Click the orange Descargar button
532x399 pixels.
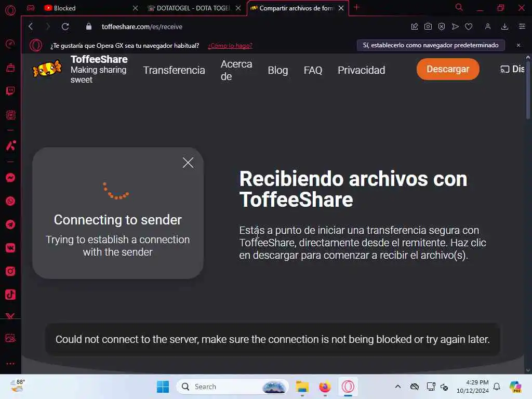pyautogui.click(x=448, y=69)
